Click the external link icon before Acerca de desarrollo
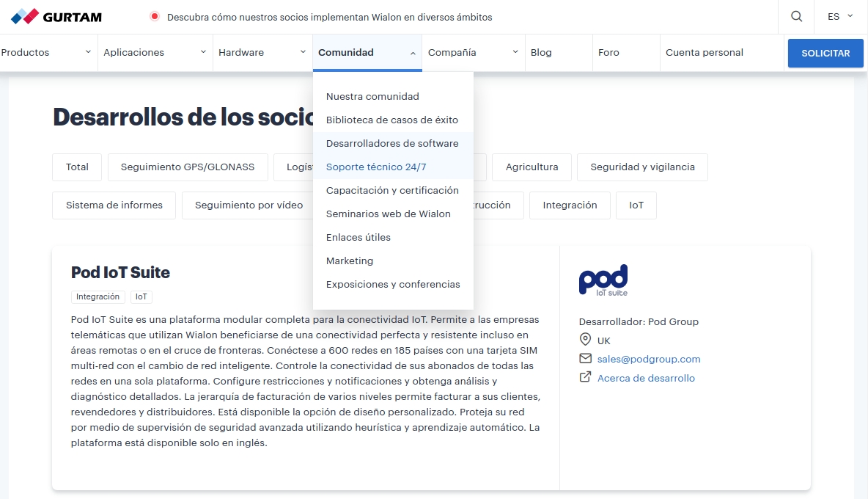The image size is (868, 499). click(584, 377)
